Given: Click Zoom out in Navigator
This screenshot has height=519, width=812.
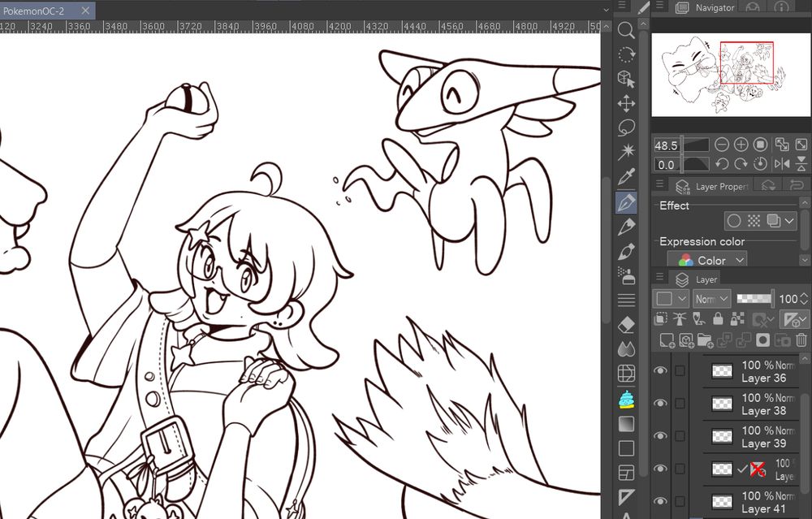Looking at the screenshot, I should [x=721, y=145].
